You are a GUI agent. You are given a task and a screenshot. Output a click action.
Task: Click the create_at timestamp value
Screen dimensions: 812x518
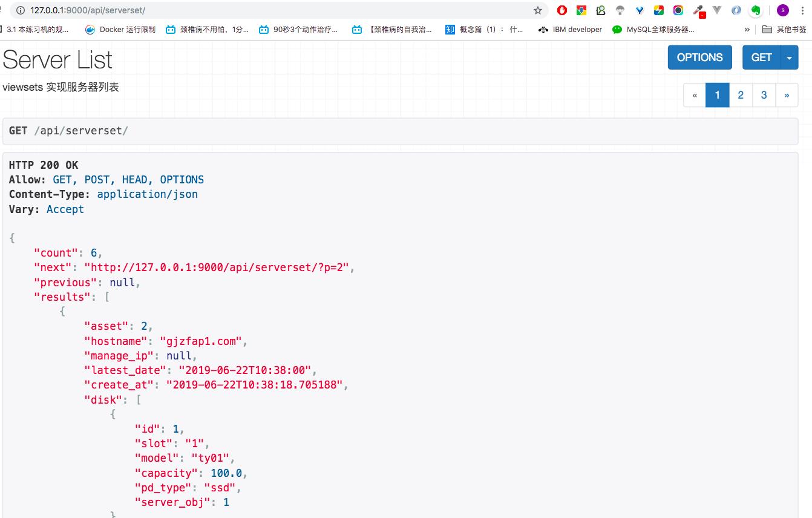click(254, 385)
